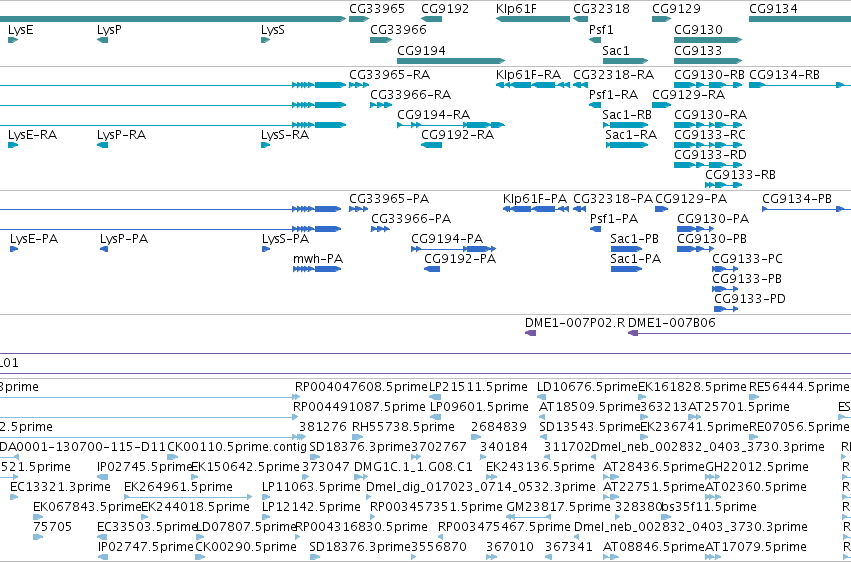Click transcript CG9192-RA
The width and height of the screenshot is (851, 562).
pos(458,135)
